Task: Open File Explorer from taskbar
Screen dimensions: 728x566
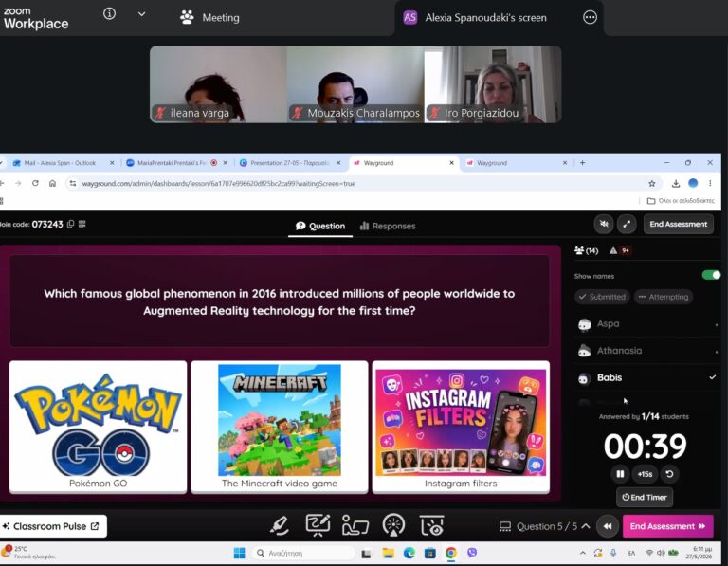Action: [x=388, y=553]
